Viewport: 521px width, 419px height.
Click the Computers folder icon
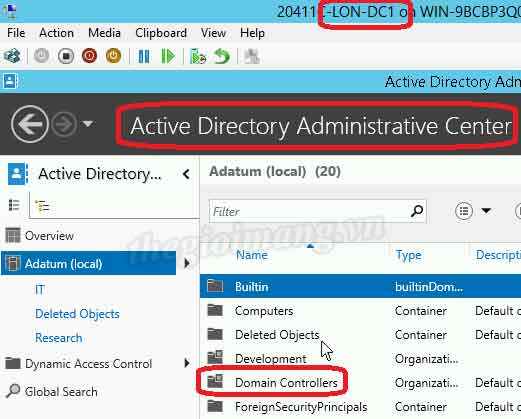pyautogui.click(x=215, y=310)
